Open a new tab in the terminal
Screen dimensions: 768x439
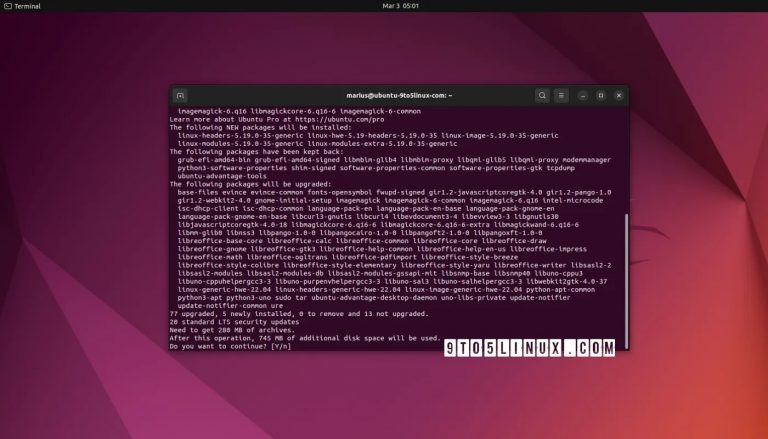point(180,96)
